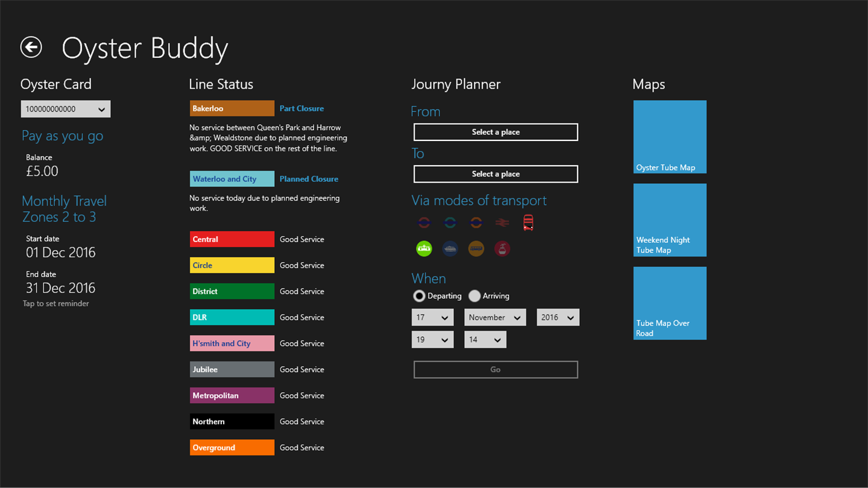Image resolution: width=868 pixels, height=488 pixels.
Task: Open the Oyster Tube Map tile
Action: tap(670, 137)
